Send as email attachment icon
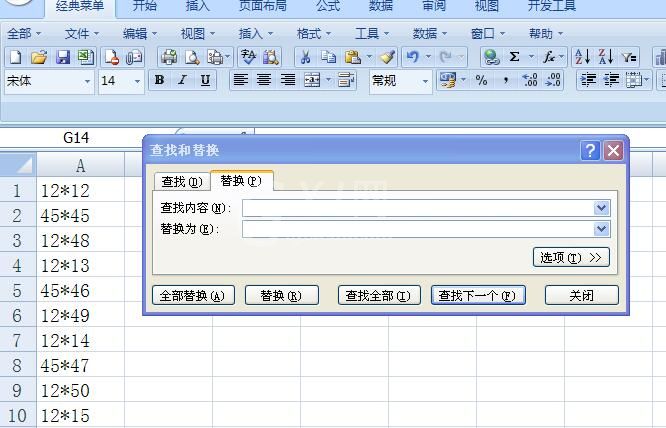 coord(134,57)
